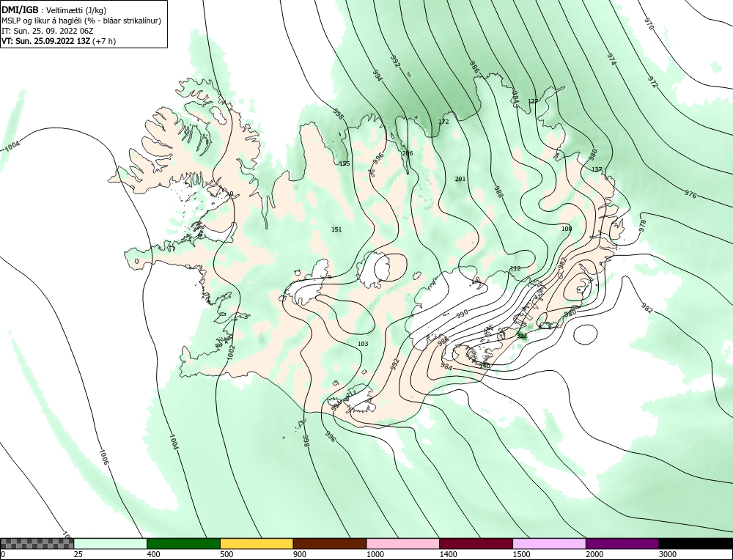
Task: Click the CAPE value '108' on the map
Action: (x=567, y=229)
